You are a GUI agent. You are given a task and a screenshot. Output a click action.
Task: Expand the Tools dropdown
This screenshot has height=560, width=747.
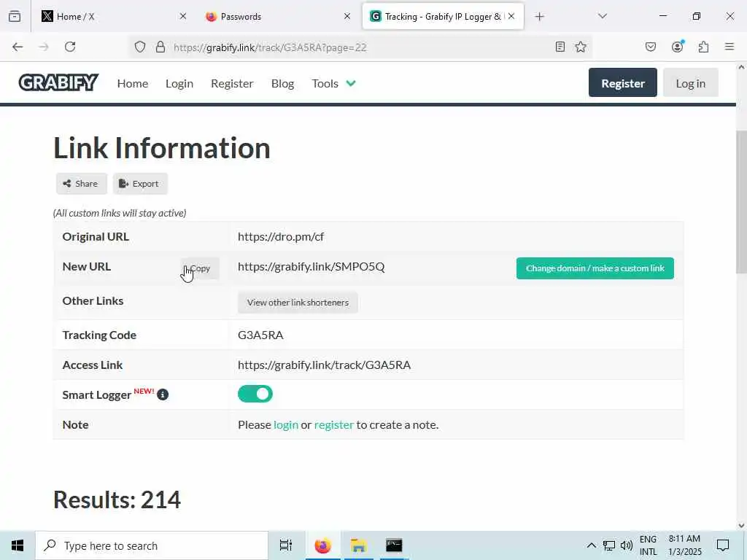(x=333, y=83)
